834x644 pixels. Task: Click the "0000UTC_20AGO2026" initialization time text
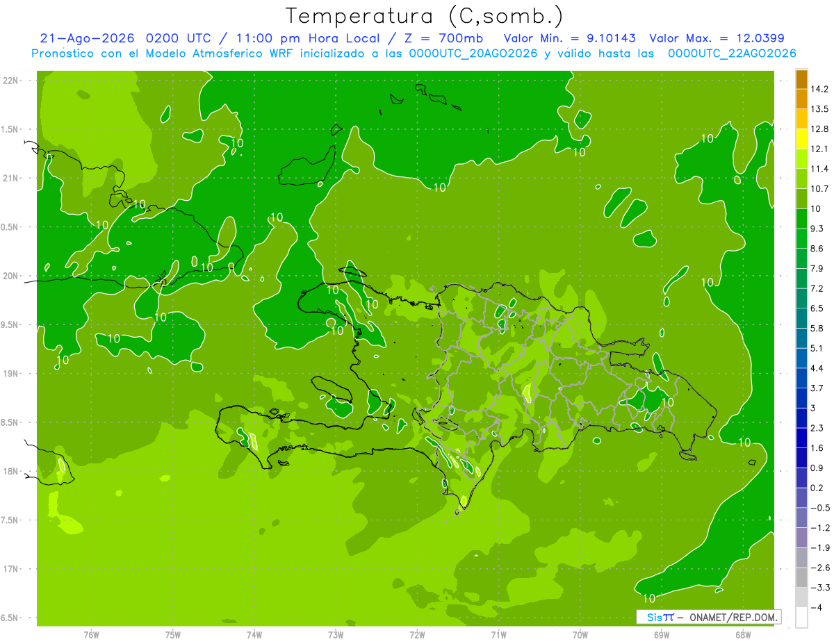coord(473,53)
